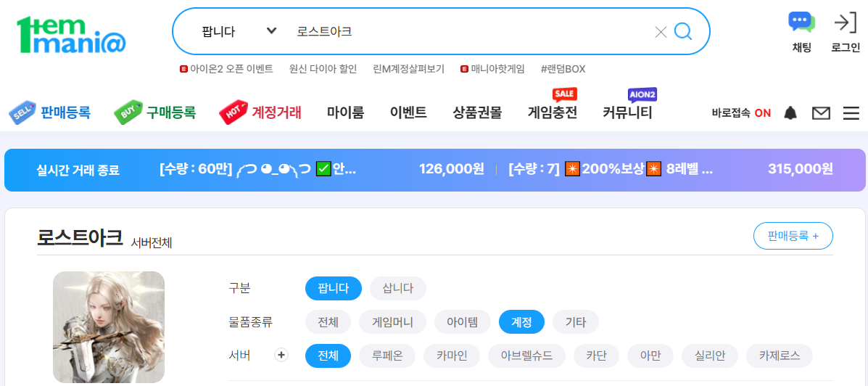Select server 카제로스
868x386 pixels.
tap(780, 356)
